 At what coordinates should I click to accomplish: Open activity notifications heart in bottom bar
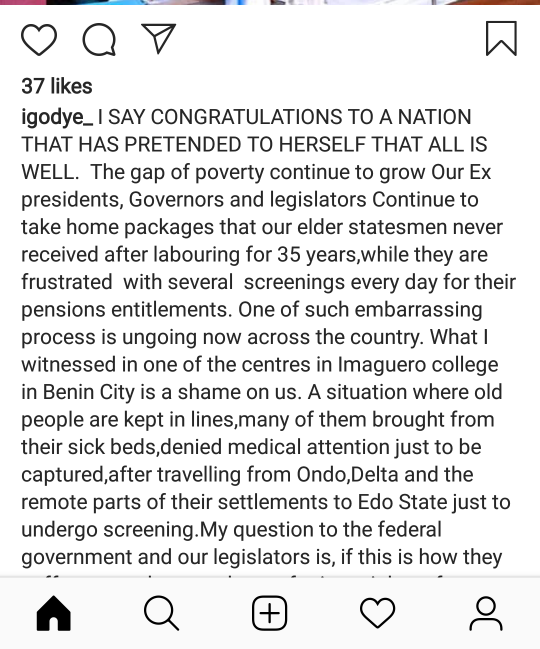377,613
